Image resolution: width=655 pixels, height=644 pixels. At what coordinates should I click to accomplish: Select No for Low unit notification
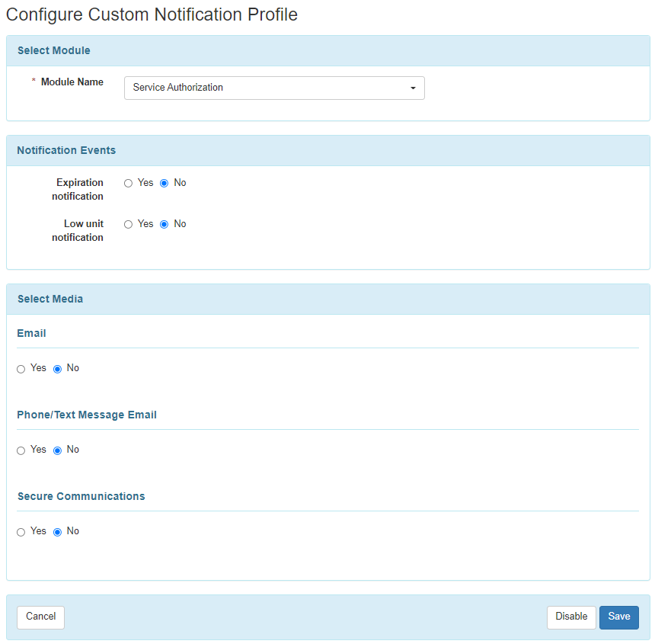(164, 224)
